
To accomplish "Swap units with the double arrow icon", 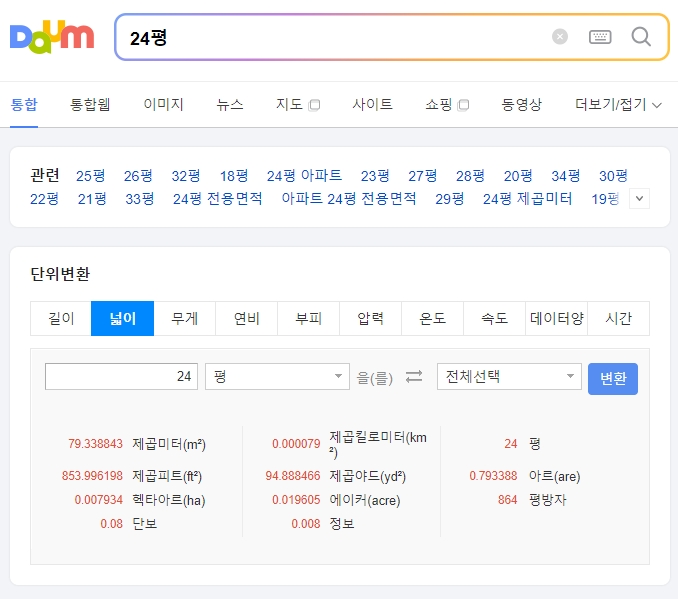I will click(x=414, y=377).
